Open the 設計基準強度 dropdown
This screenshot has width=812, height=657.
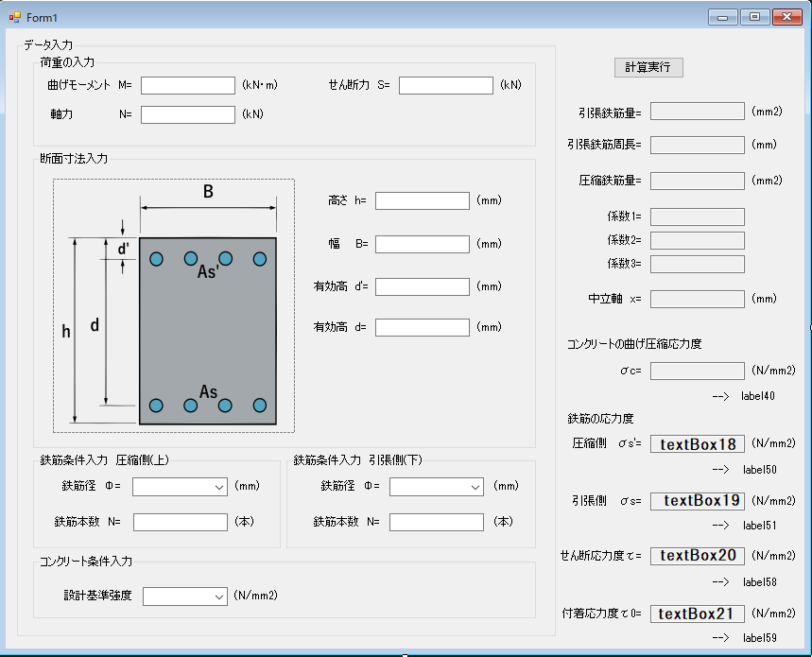point(185,596)
